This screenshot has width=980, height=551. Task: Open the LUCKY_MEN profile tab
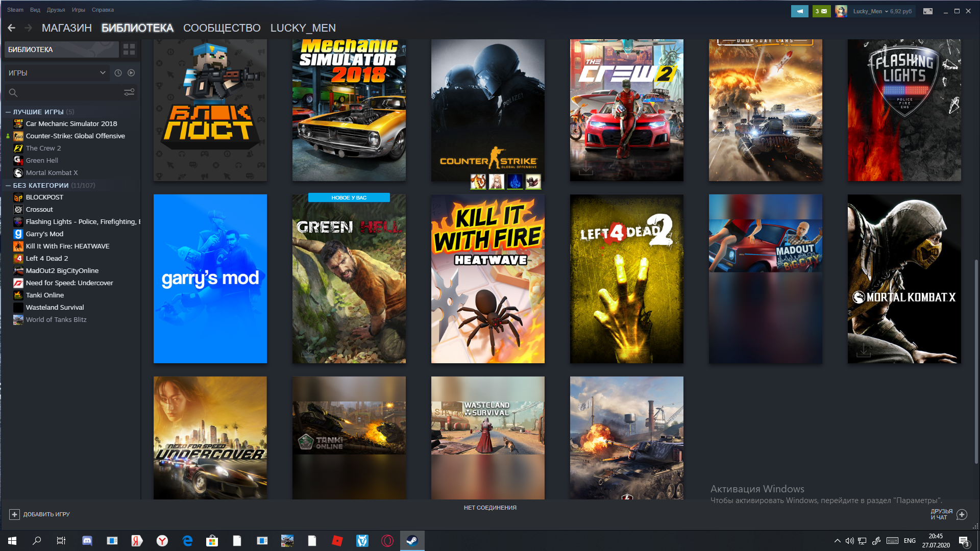[303, 28]
